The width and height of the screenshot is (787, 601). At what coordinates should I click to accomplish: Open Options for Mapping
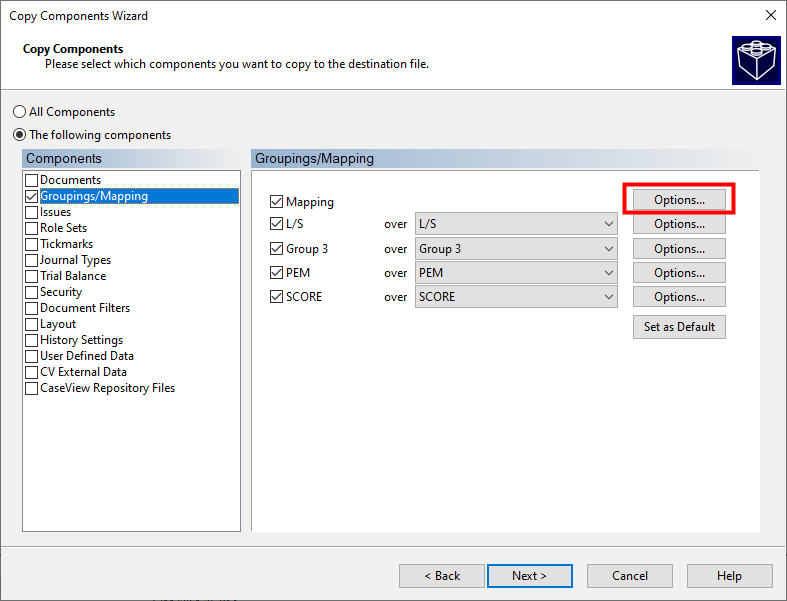(679, 200)
